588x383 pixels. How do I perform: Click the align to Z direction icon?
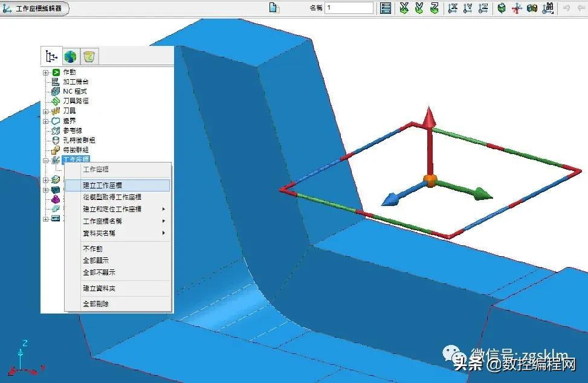[483, 8]
